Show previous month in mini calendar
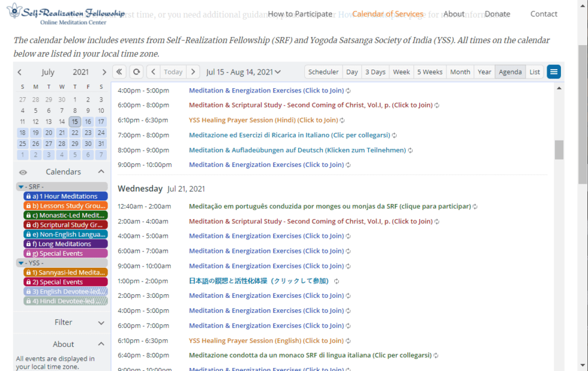The image size is (588, 371). click(20, 72)
